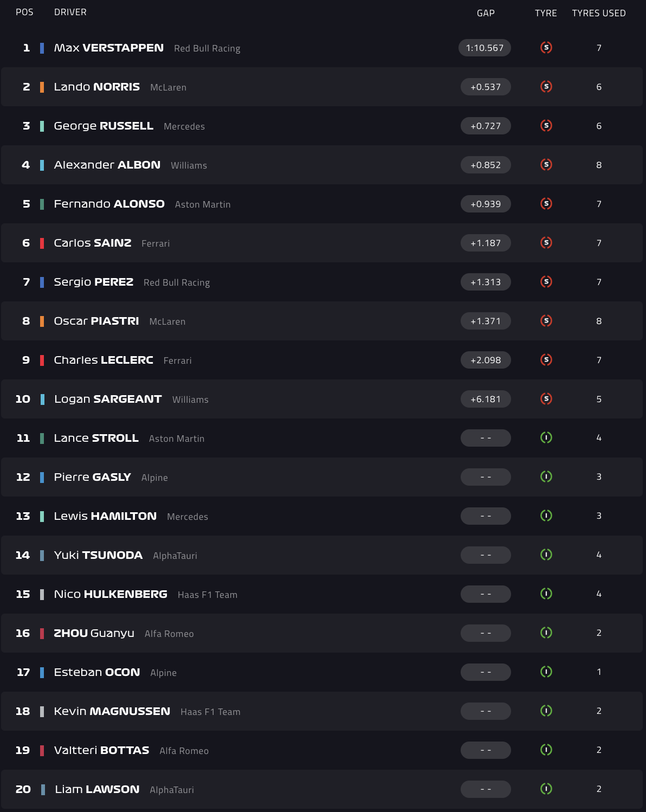Click Max Verstappen's soft tyre icon
This screenshot has height=812, width=646.
[x=546, y=48]
